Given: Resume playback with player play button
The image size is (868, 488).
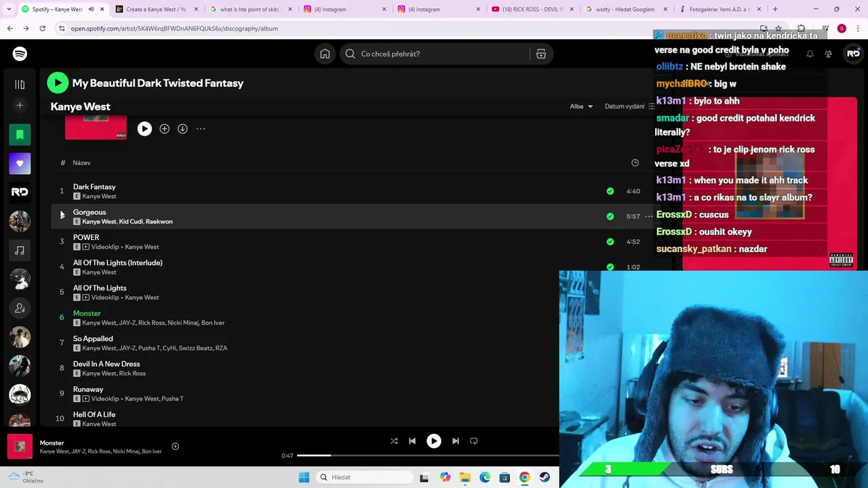Looking at the screenshot, I should pyautogui.click(x=434, y=441).
